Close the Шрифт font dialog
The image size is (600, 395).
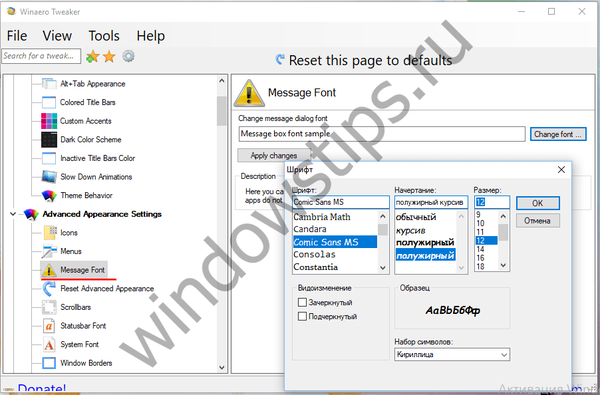(561, 170)
